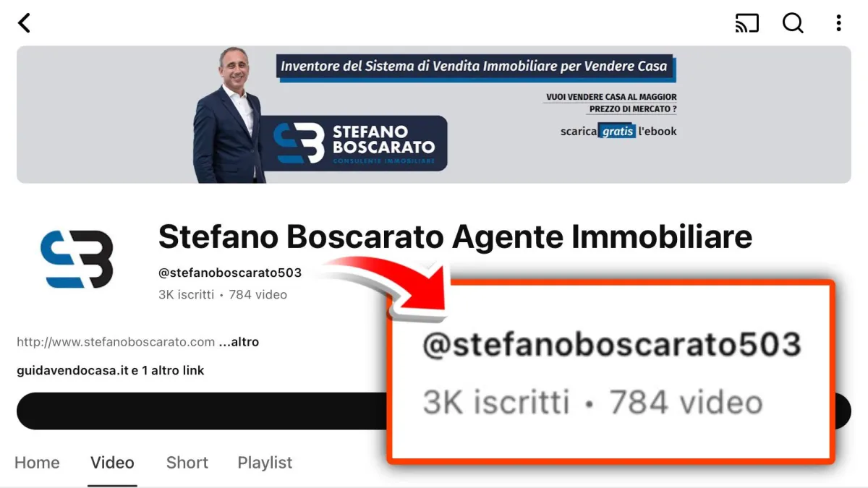Screen dimensions: 868x488
Task: Tap the SB channel avatar logo
Action: click(77, 260)
